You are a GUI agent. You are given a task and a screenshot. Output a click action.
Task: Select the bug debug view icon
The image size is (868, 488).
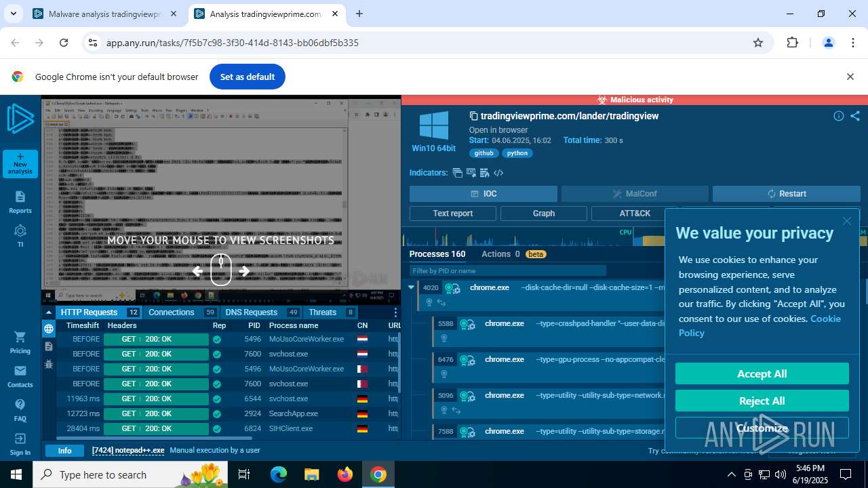(49, 364)
